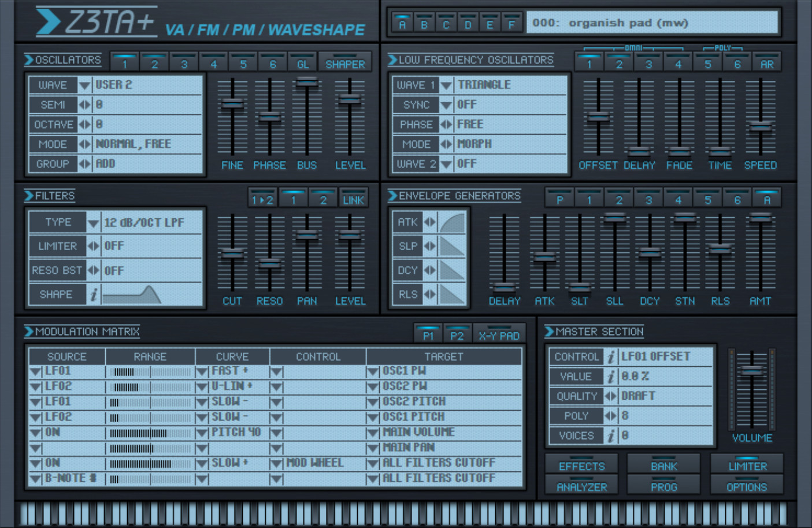812x528 pixels.
Task: Open the X-Y PAD tab
Action: pos(499,334)
